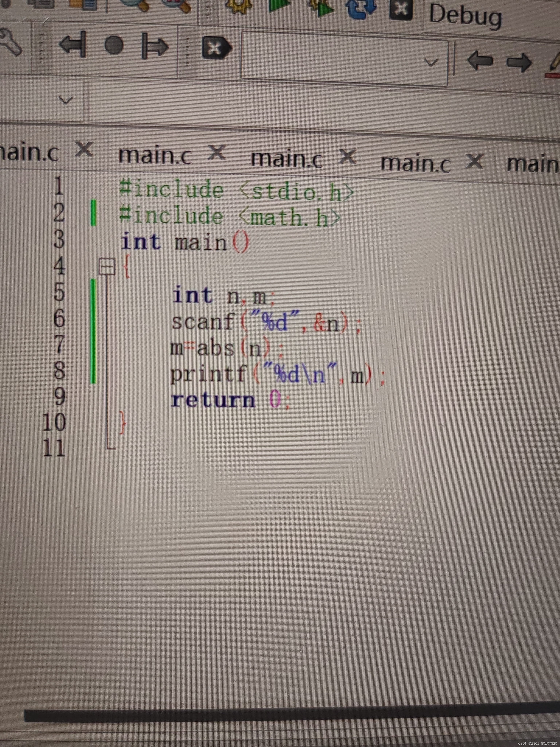The width and height of the screenshot is (560, 747).
Task: Click the '#include <stdio.h>' line
Action: click(x=236, y=191)
